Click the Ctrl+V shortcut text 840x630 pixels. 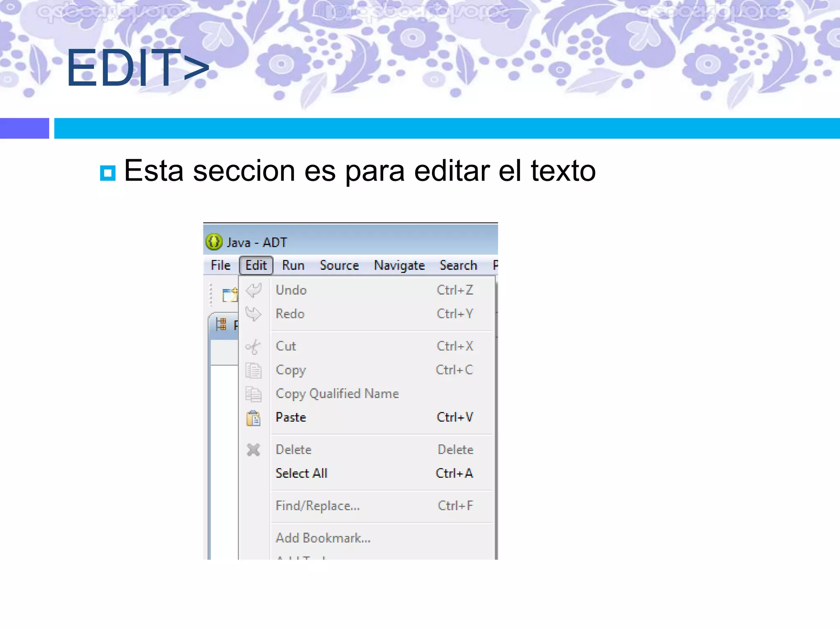coord(455,418)
